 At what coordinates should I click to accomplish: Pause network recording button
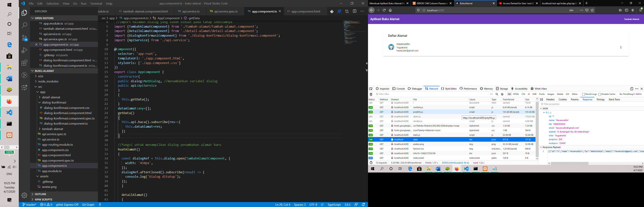491,94
